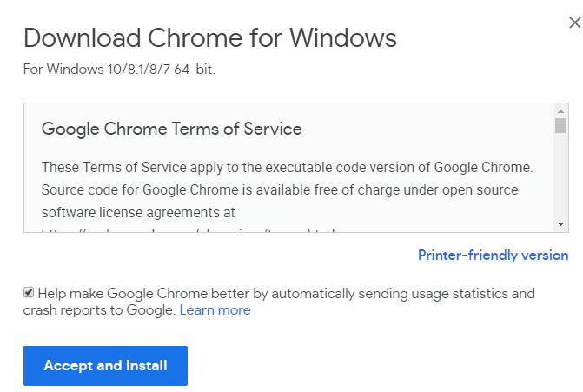Screen dimensions: 583x392
Task: Close the Download Chrome dialog
Action: [x=573, y=26]
